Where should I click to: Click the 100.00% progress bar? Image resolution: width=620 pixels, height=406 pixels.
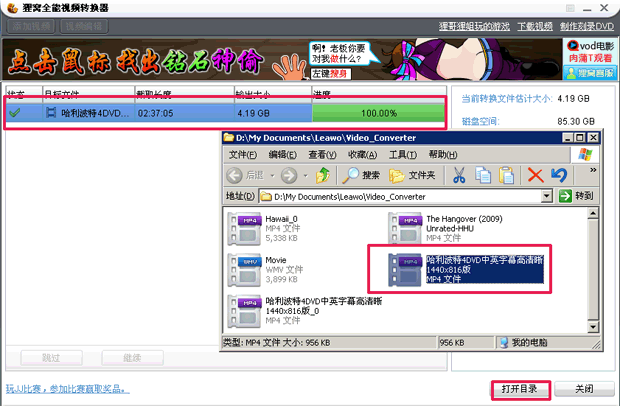point(378,113)
